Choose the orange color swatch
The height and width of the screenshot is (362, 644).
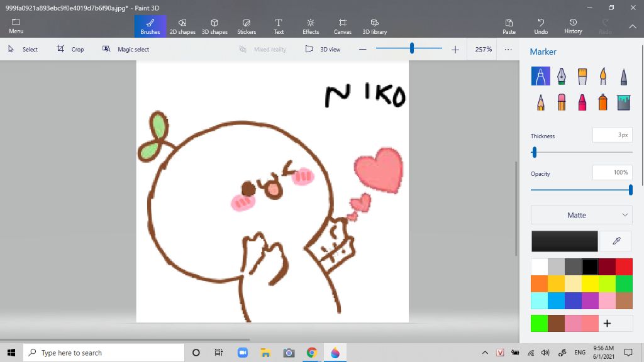pyautogui.click(x=539, y=283)
